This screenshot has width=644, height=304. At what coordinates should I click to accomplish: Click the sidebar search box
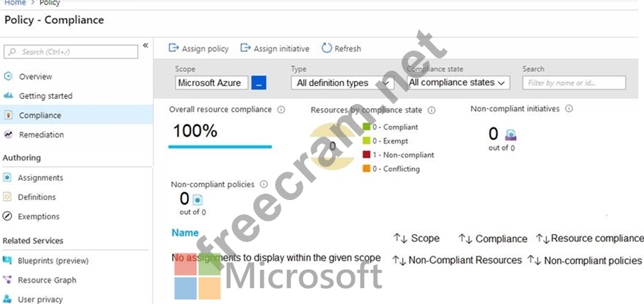tap(70, 52)
